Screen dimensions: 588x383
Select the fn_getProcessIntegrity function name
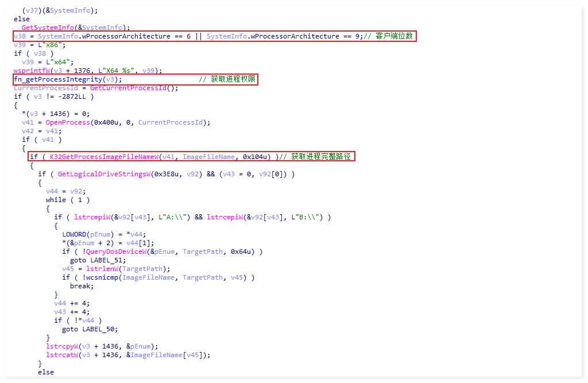coord(57,79)
